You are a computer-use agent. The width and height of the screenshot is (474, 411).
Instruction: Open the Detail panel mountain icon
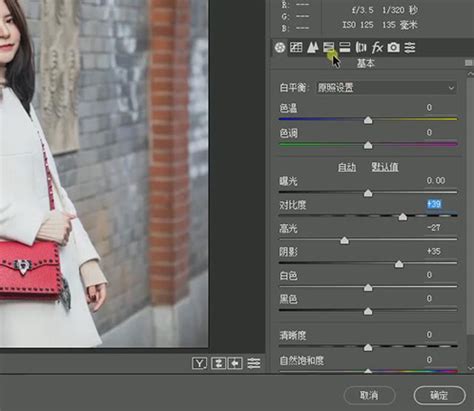pyautogui.click(x=312, y=48)
